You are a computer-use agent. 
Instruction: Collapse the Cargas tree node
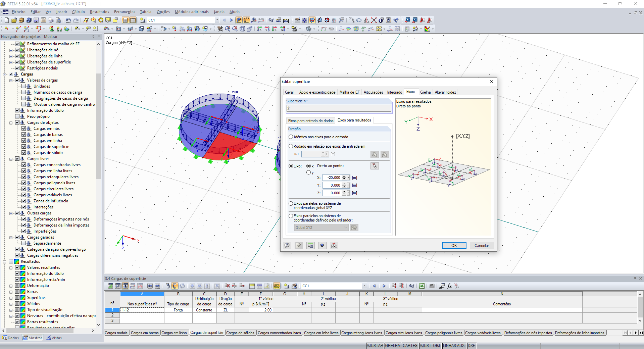(5, 74)
